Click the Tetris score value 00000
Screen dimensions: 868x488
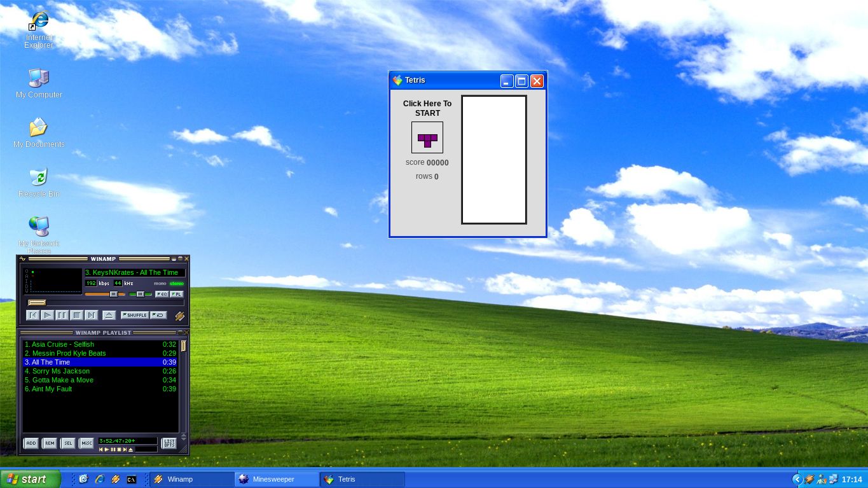click(x=437, y=163)
